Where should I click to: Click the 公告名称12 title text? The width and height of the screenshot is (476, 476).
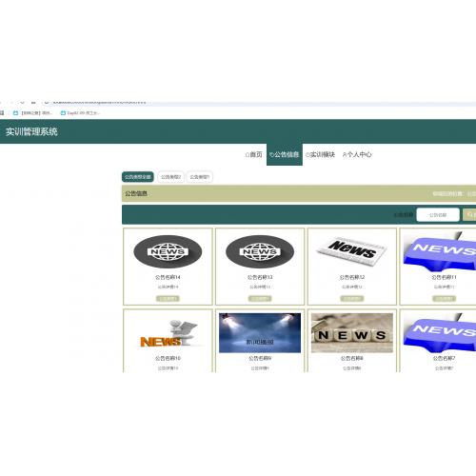[x=352, y=277]
